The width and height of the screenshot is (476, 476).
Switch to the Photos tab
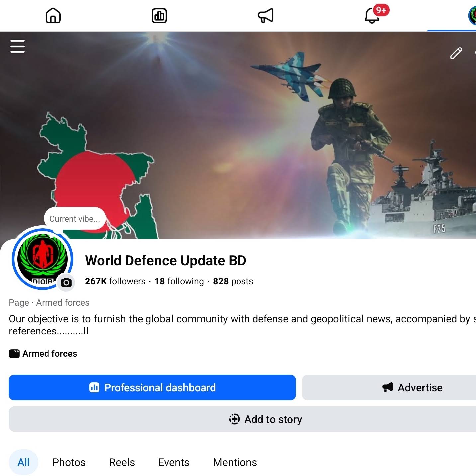point(69,462)
